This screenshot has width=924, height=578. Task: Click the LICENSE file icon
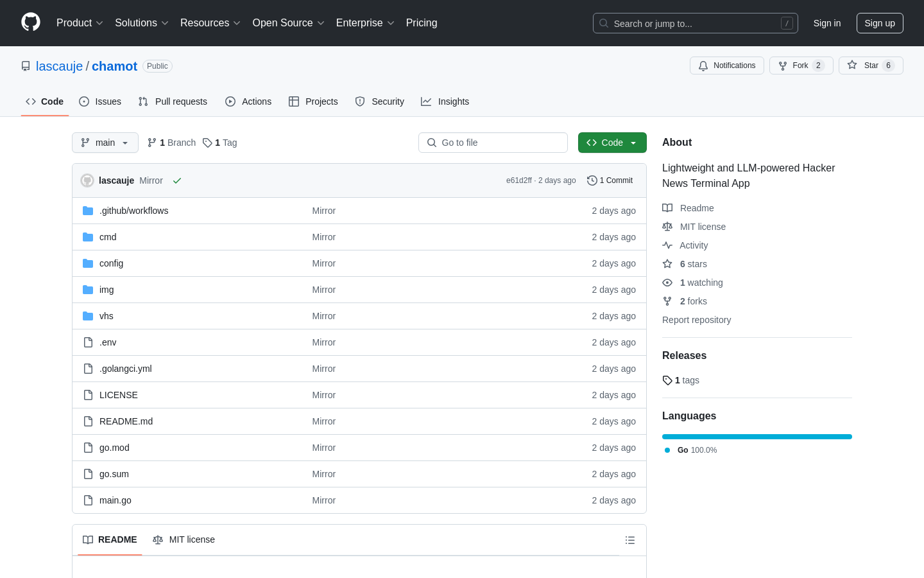point(88,395)
